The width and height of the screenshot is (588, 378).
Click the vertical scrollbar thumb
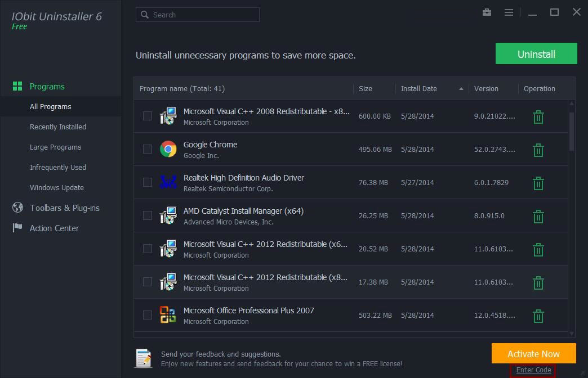(x=572, y=130)
